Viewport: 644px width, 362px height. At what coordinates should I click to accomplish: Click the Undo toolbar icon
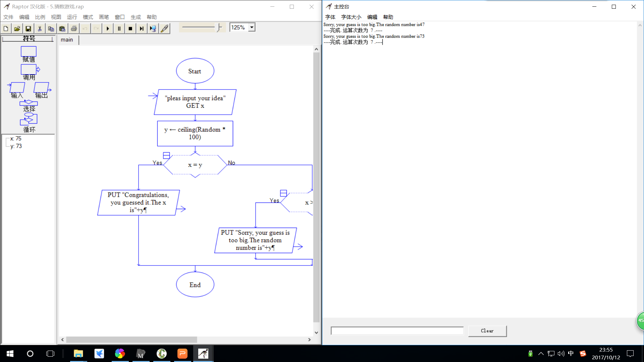click(85, 28)
